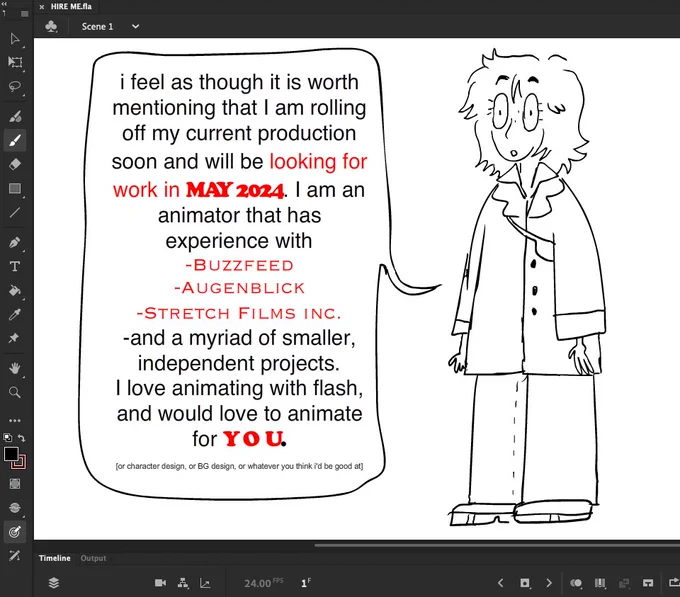Viewport: 680px width, 597px height.
Task: Open the fill color swatch
Action: point(11,454)
